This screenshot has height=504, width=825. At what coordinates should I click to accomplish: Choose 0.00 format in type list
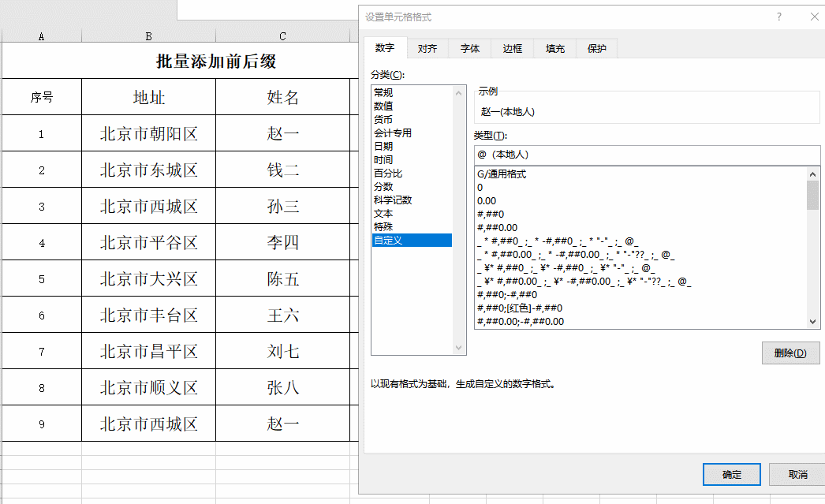pyautogui.click(x=641, y=200)
